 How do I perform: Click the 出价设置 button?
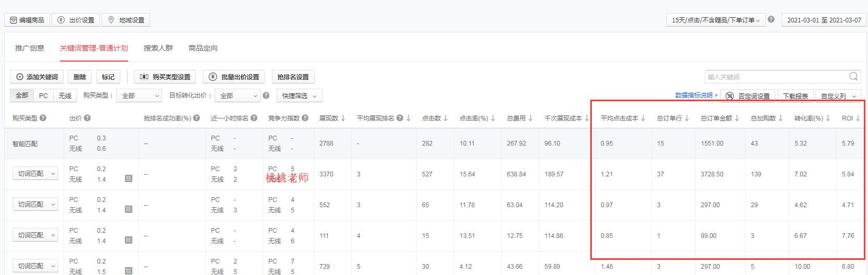click(76, 20)
